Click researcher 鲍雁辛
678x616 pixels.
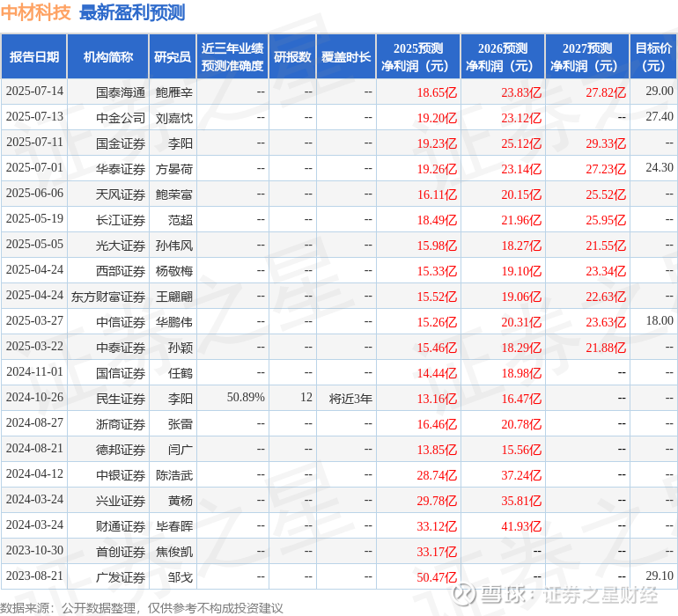point(173,92)
